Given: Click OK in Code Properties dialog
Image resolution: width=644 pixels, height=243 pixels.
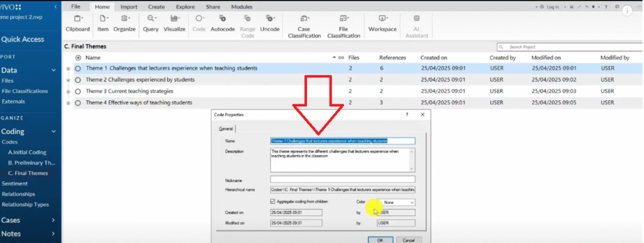Looking at the screenshot, I should tap(380, 240).
